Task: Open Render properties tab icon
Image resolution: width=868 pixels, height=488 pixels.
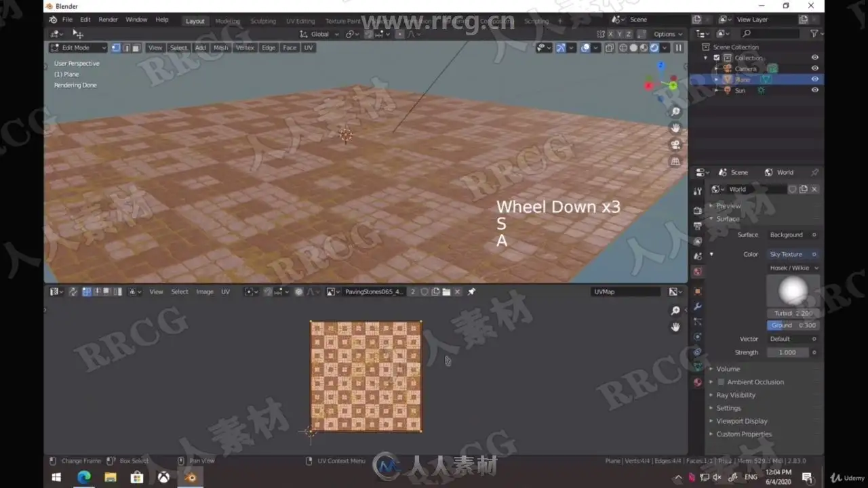Action: click(697, 210)
